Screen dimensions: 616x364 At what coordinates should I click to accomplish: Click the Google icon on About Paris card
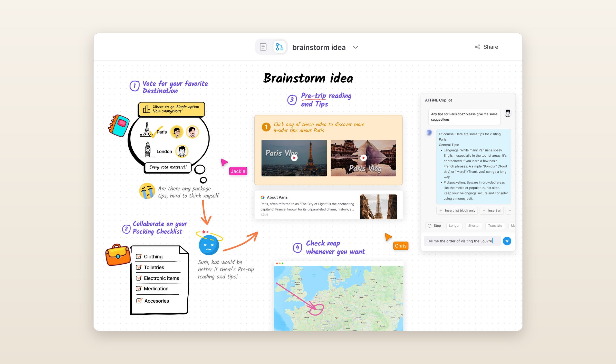pos(263,197)
